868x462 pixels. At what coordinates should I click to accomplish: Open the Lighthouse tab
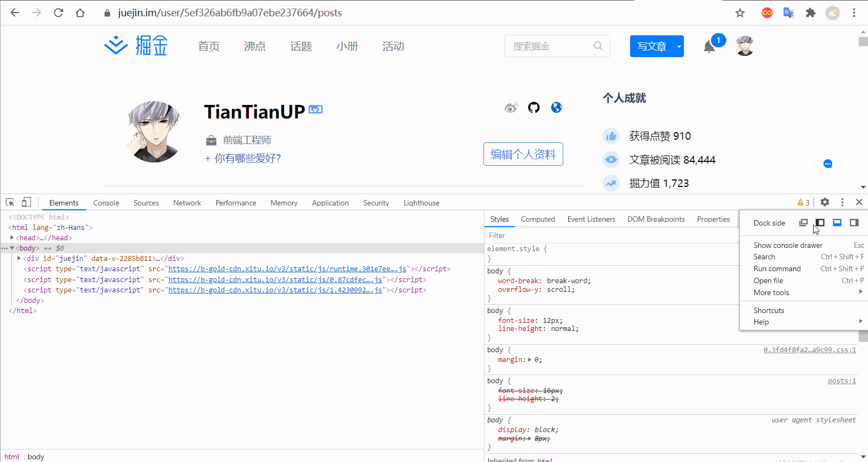point(422,203)
